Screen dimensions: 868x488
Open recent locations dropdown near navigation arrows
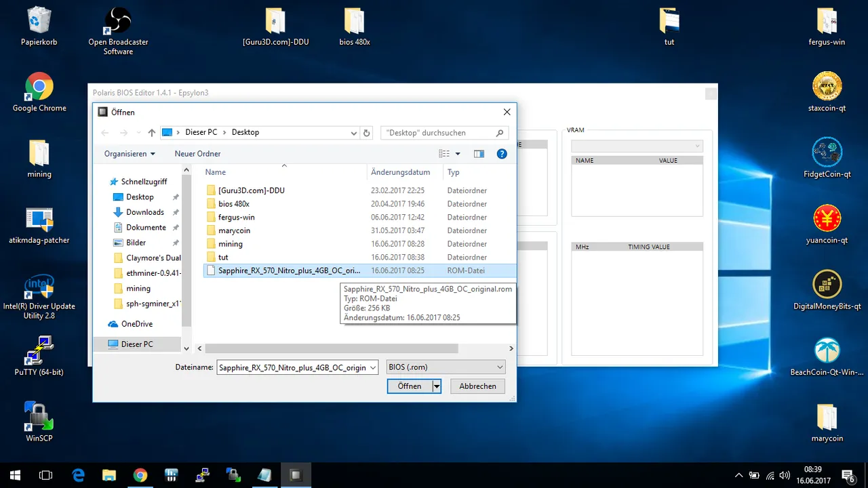pyautogui.click(x=139, y=133)
